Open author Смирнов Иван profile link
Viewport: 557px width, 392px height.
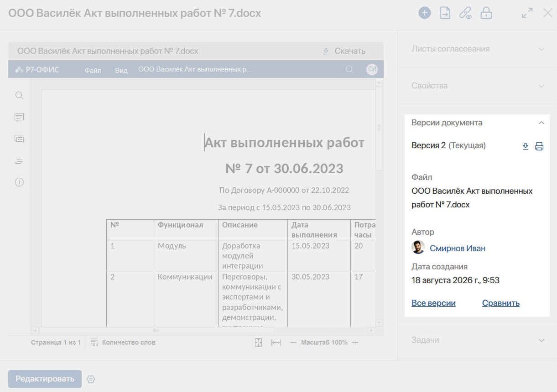click(x=458, y=248)
